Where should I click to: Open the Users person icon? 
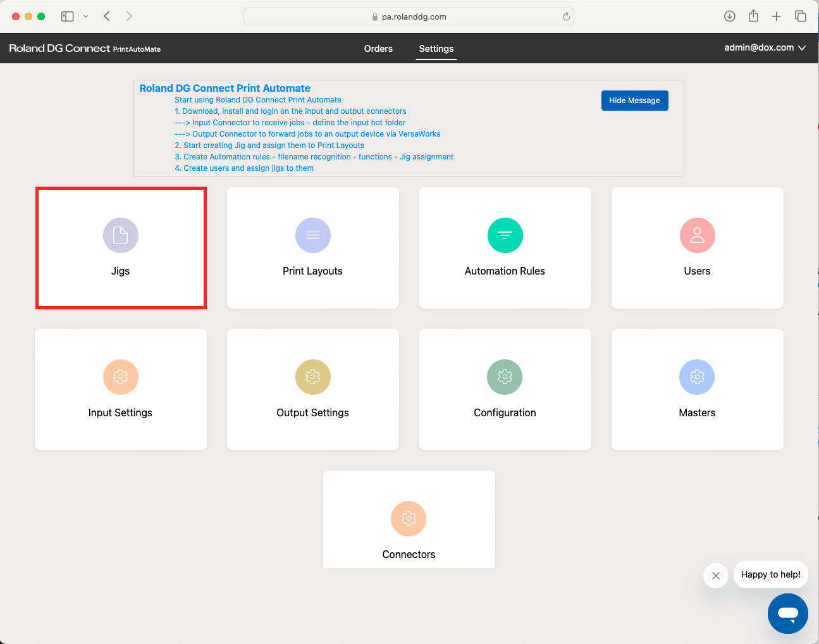tap(697, 235)
